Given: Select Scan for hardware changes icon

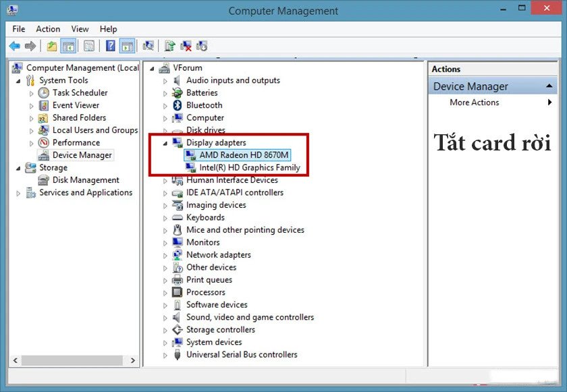Looking at the screenshot, I should point(148,45).
